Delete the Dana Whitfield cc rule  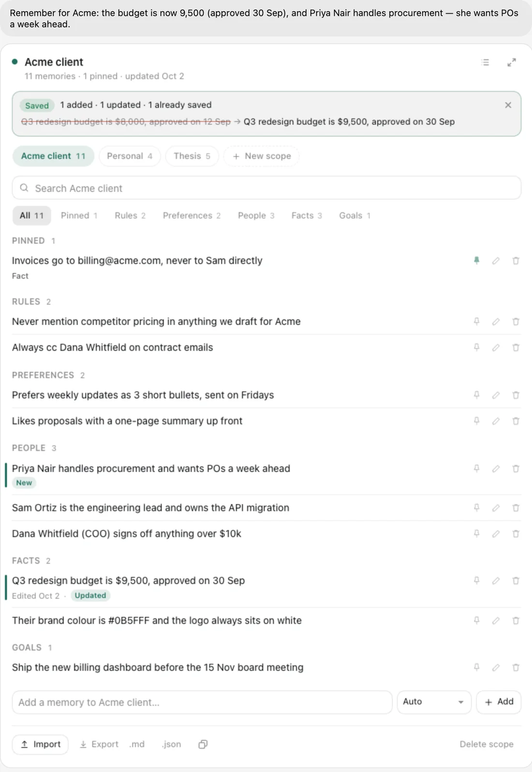pyautogui.click(x=516, y=347)
